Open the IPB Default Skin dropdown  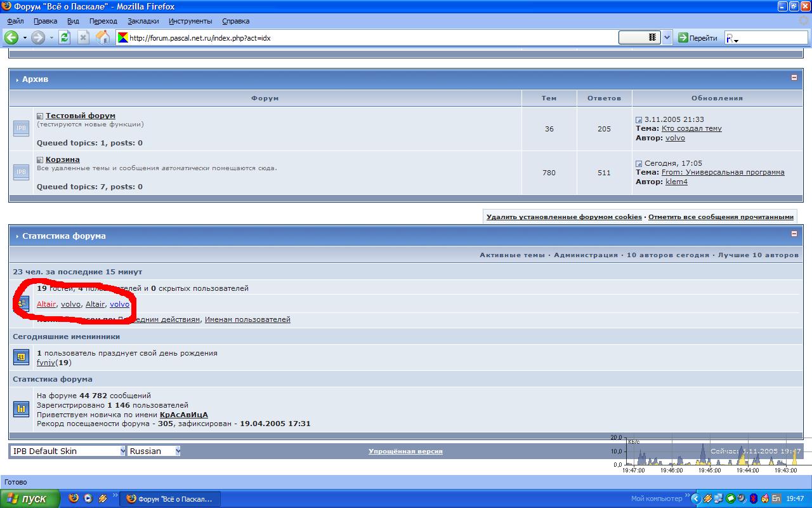tap(69, 451)
